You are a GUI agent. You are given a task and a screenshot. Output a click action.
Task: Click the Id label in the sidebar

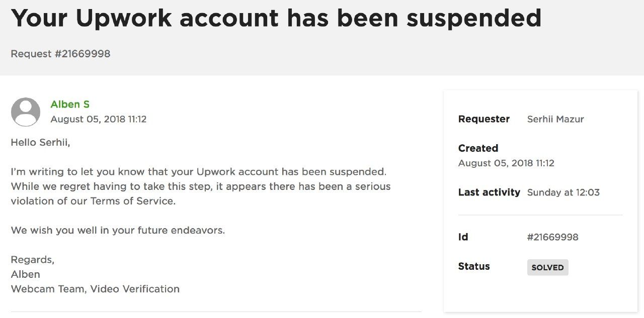tap(463, 237)
